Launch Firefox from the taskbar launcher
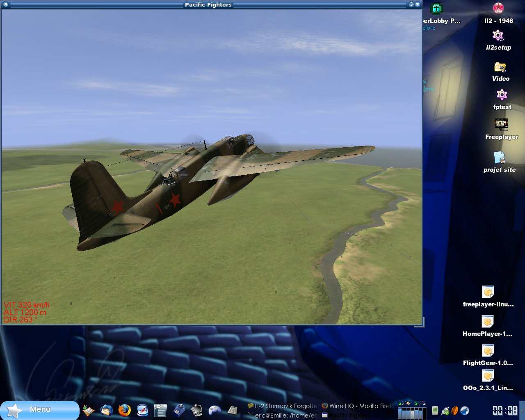Image resolution: width=525 pixels, height=420 pixels. pos(124,410)
